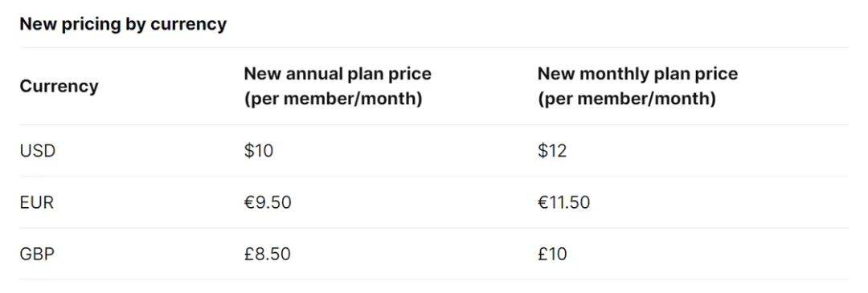This screenshot has height=293, width=868.
Task: Click the $12 monthly USD price
Action: [x=552, y=151]
